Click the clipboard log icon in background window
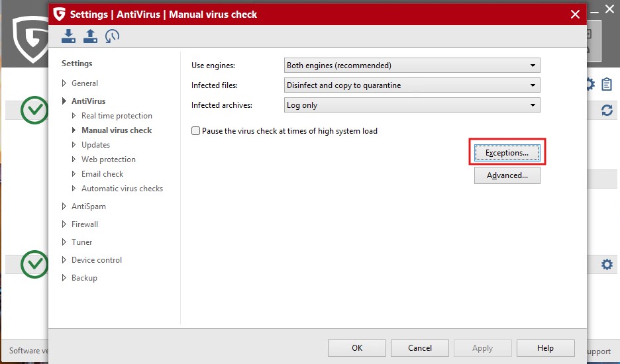 [x=607, y=84]
